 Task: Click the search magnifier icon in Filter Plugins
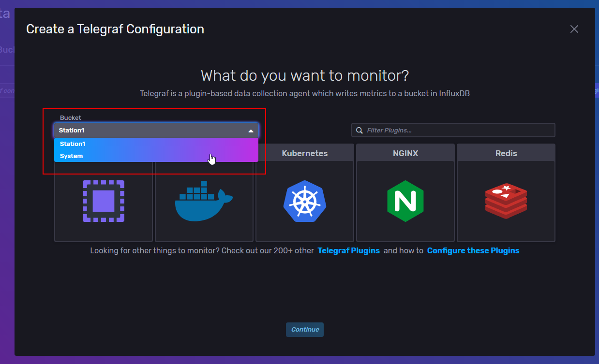[x=359, y=131]
